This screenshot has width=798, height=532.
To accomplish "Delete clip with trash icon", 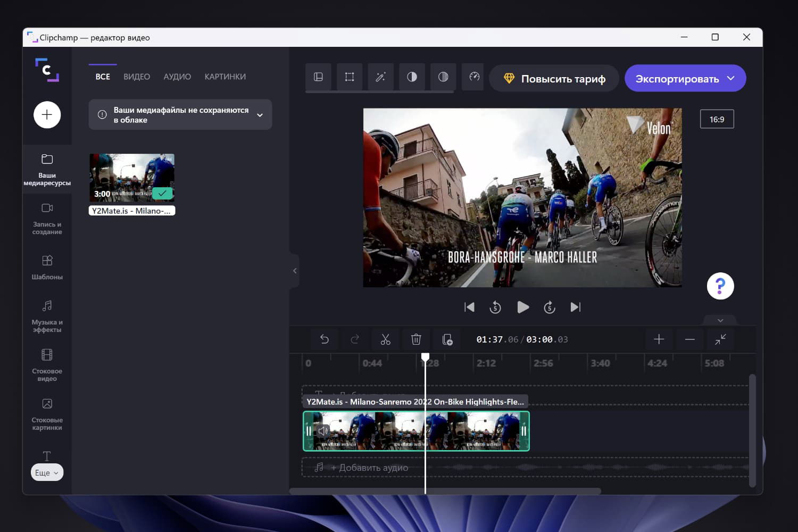I will click(x=416, y=339).
